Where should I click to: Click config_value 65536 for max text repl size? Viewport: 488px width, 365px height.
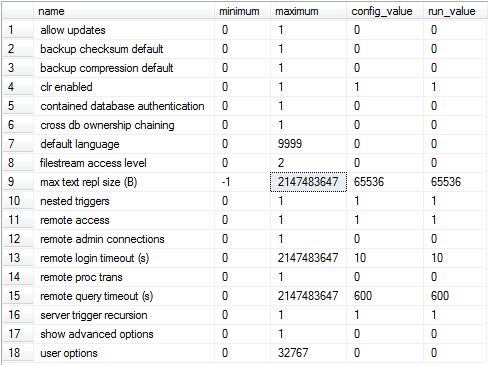click(x=385, y=182)
